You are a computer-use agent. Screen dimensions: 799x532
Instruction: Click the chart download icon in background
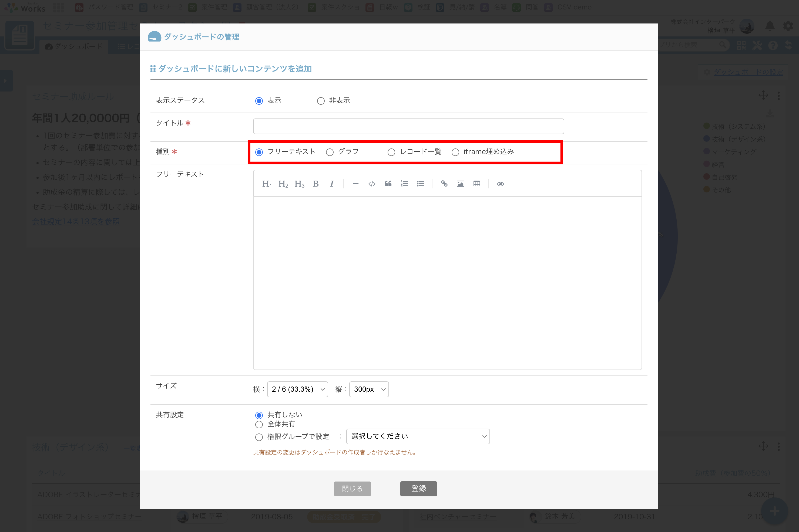pyautogui.click(x=770, y=113)
